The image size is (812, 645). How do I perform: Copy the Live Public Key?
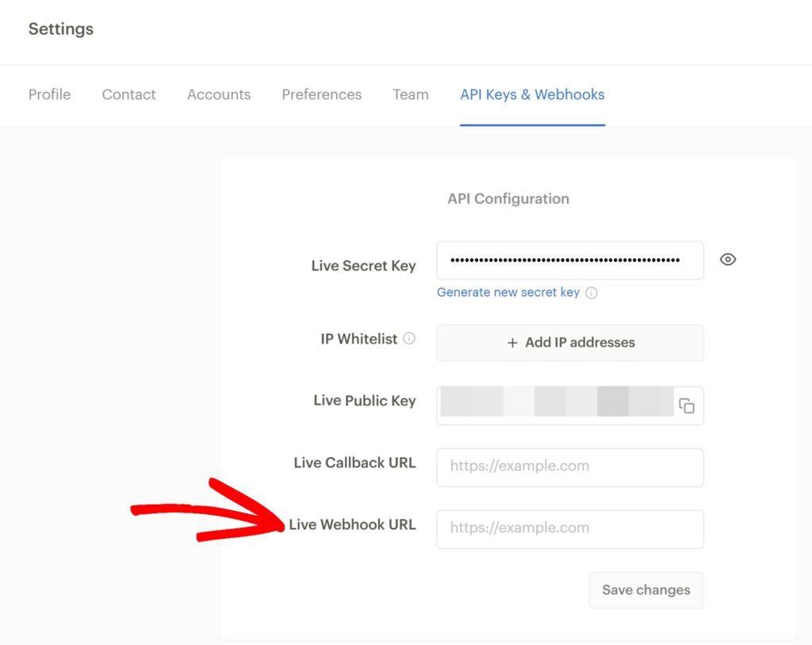[687, 405]
